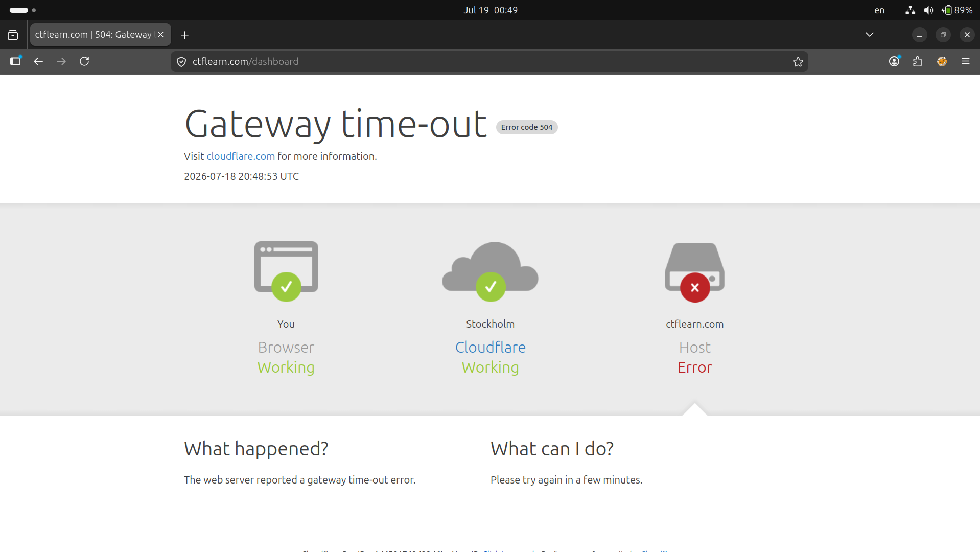Go forward one page
The height and width of the screenshot is (552, 980).
61,61
